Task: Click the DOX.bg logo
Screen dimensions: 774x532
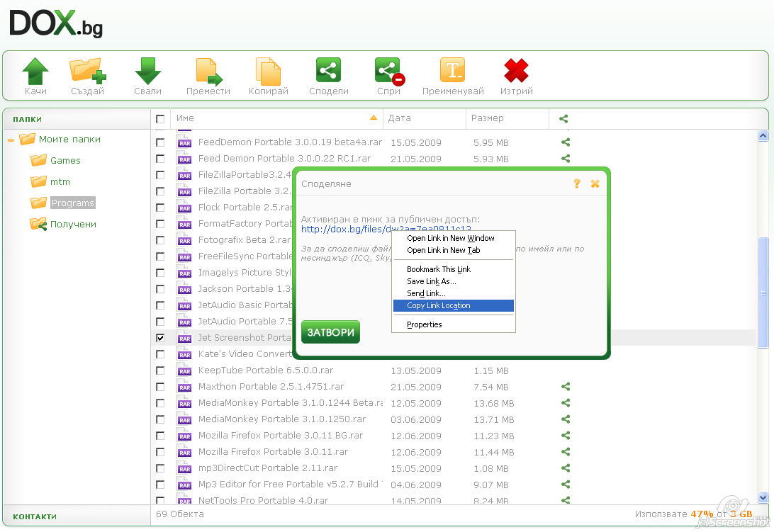Action: pyautogui.click(x=56, y=23)
